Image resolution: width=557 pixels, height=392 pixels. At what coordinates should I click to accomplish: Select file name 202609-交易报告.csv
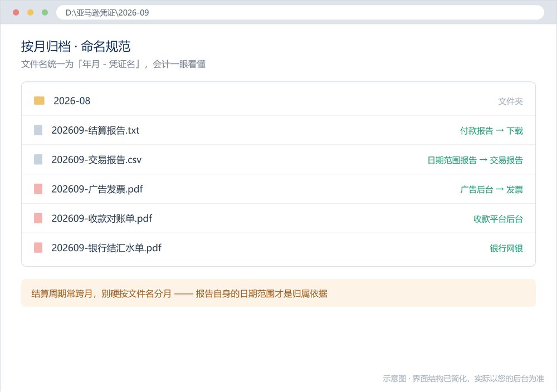click(x=96, y=160)
